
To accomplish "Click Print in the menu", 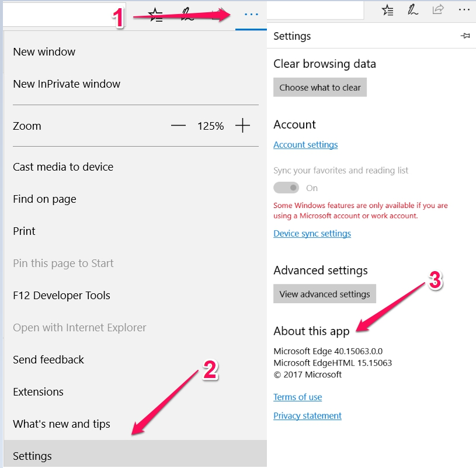I will [x=135, y=231].
